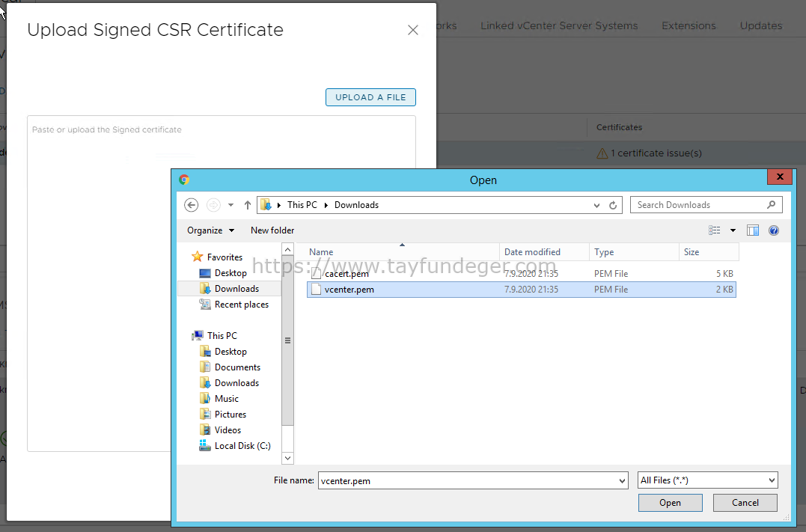Viewport: 806px width, 532px height.
Task: Click the Back arrow in Open dialog
Action: pyautogui.click(x=192, y=205)
